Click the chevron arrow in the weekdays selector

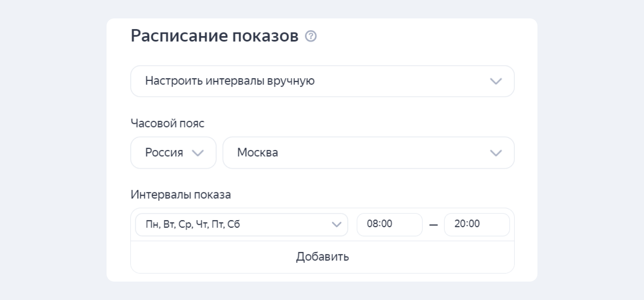pyautogui.click(x=336, y=224)
